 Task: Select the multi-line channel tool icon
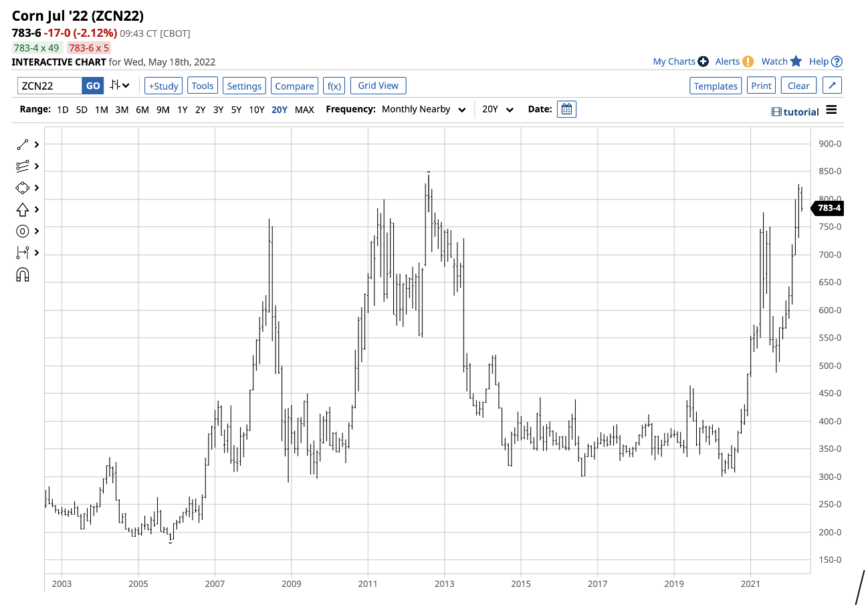click(x=23, y=166)
